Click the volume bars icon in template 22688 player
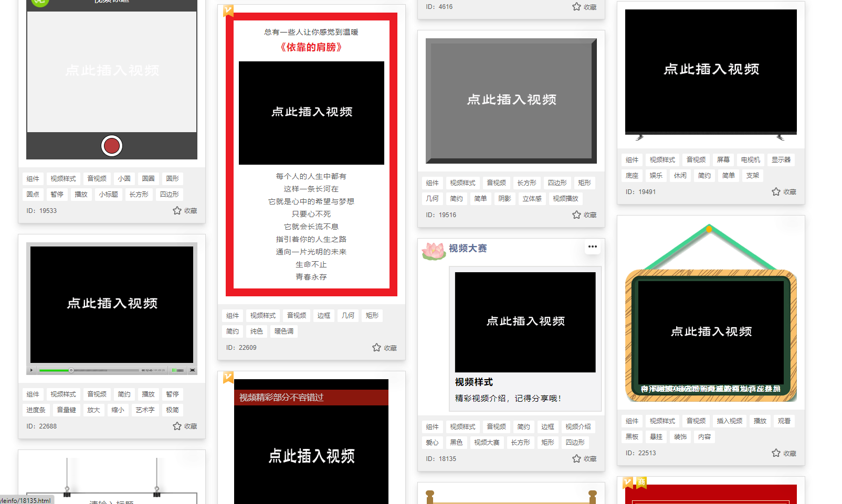The width and height of the screenshot is (842, 504). (x=176, y=370)
